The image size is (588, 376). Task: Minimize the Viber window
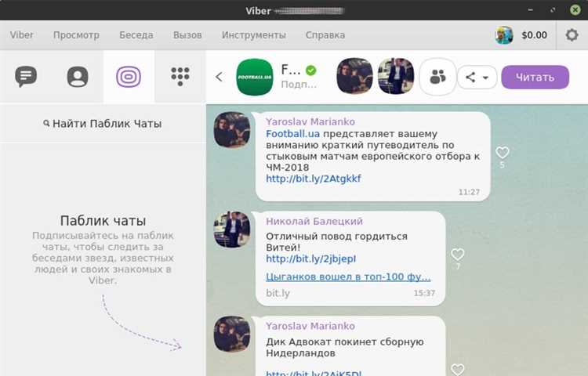[x=530, y=9]
